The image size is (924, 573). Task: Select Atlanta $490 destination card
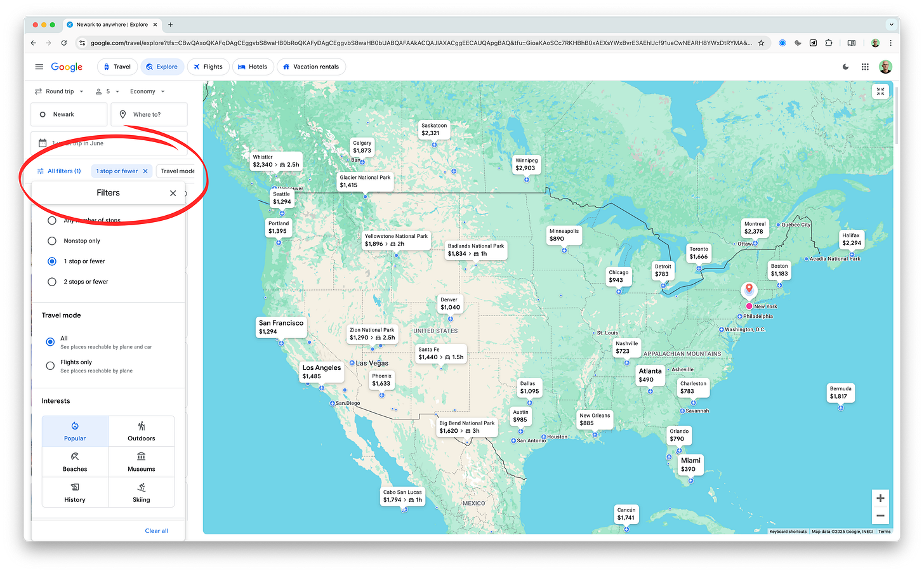(650, 376)
